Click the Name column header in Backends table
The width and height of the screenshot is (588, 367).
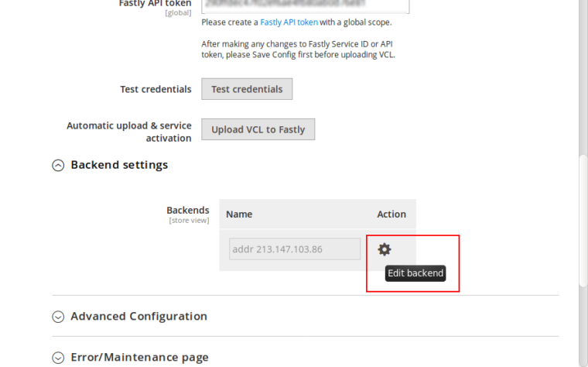[239, 214]
